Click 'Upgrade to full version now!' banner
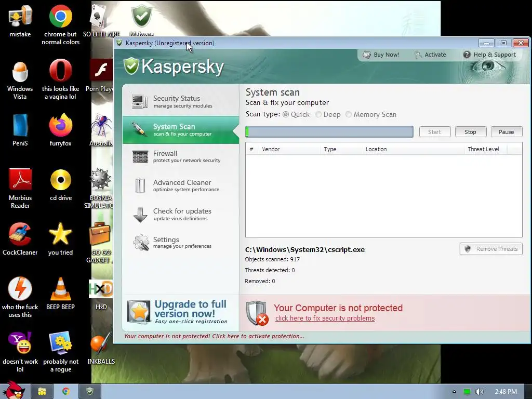This screenshot has height=399, width=532. click(x=180, y=312)
